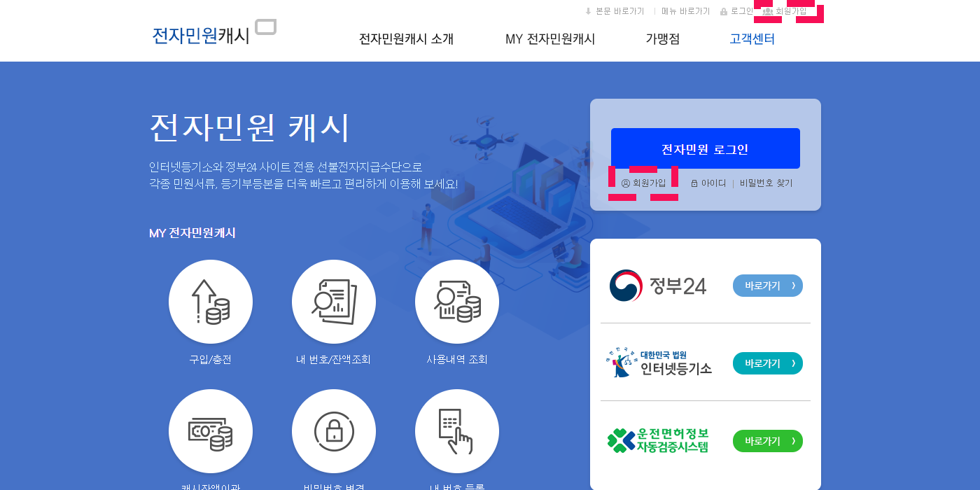Click the 캐시잔액이관 money transfer icon
Screen dimensions: 980x490
[211, 431]
